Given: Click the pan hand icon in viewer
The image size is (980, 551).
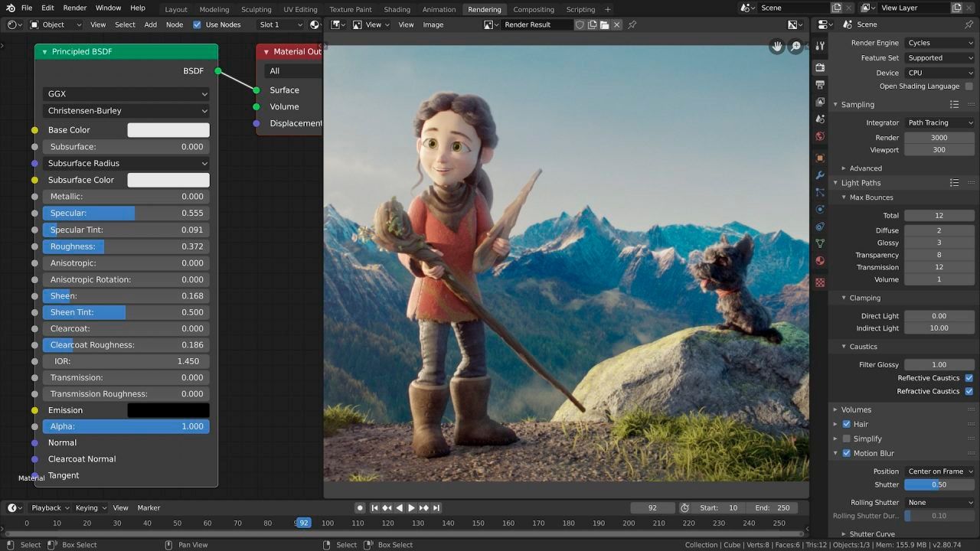Looking at the screenshot, I should 777,47.
